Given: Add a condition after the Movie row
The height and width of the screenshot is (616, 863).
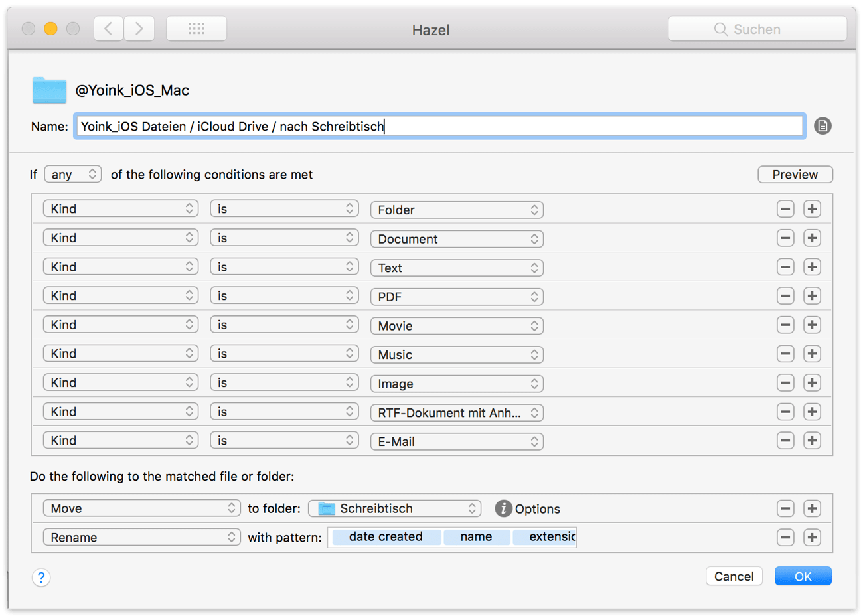Looking at the screenshot, I should tap(812, 325).
